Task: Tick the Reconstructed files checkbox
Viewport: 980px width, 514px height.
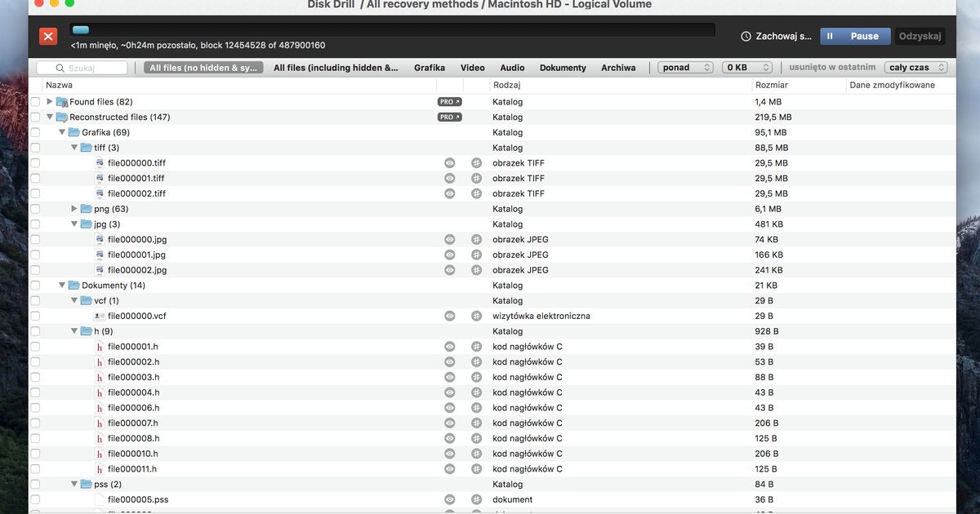Action: tap(35, 117)
